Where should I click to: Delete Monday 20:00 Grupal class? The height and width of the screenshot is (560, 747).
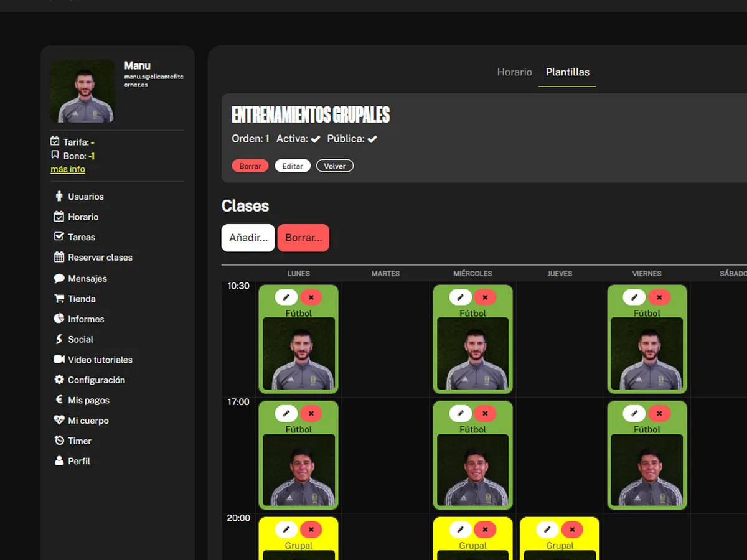coord(311,530)
